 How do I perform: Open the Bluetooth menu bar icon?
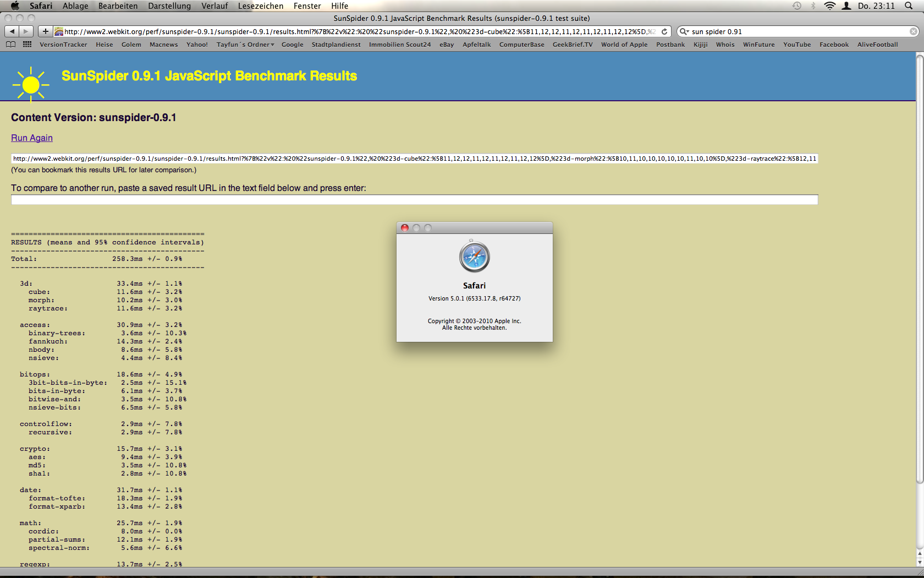tap(813, 6)
